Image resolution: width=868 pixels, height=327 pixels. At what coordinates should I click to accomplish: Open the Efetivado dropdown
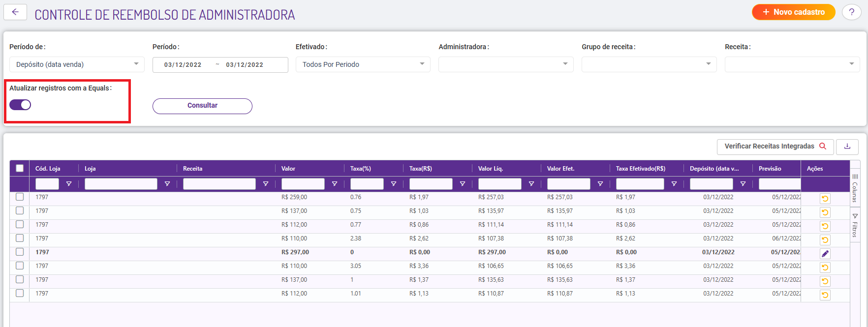[363, 64]
